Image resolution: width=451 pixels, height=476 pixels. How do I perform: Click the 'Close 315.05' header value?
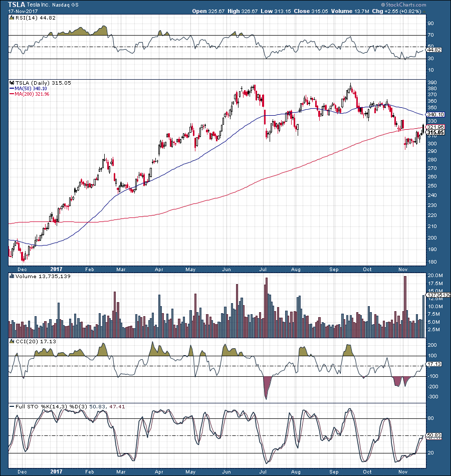tap(311, 11)
